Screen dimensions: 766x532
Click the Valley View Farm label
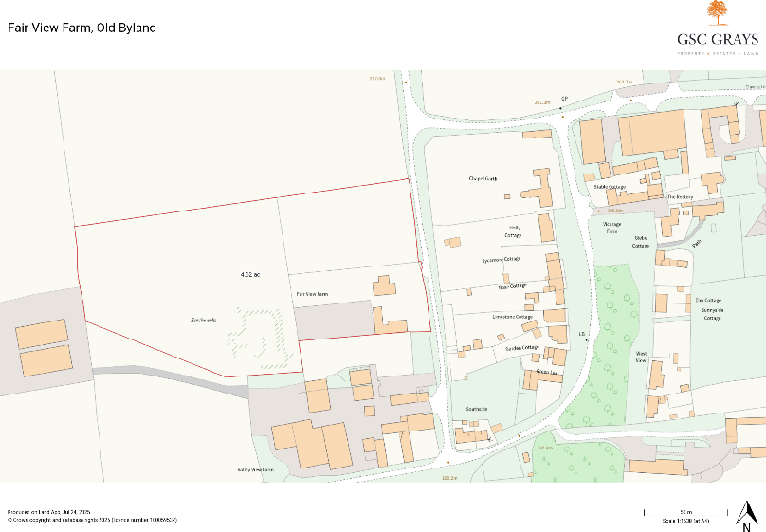(x=255, y=470)
